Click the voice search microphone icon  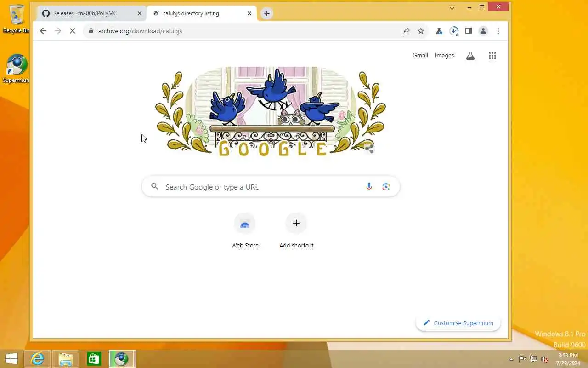(369, 187)
